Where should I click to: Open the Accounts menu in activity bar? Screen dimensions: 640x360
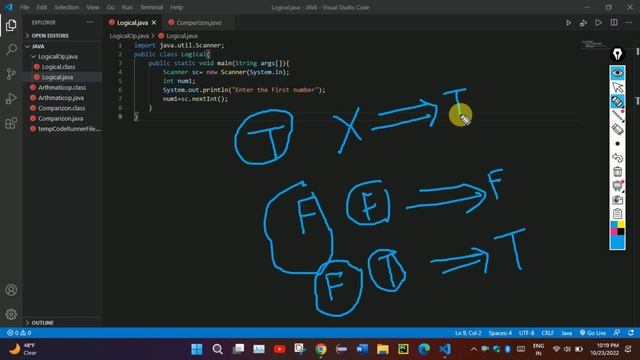(x=11, y=290)
